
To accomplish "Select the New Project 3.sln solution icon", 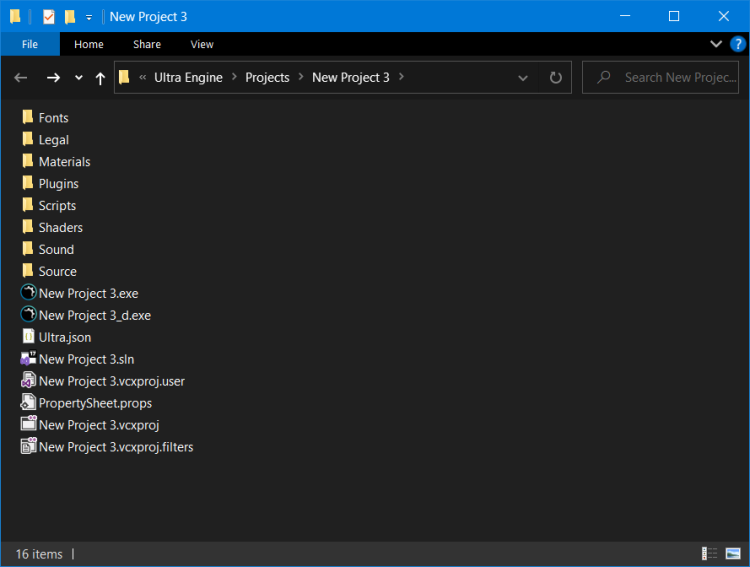I will [28, 359].
